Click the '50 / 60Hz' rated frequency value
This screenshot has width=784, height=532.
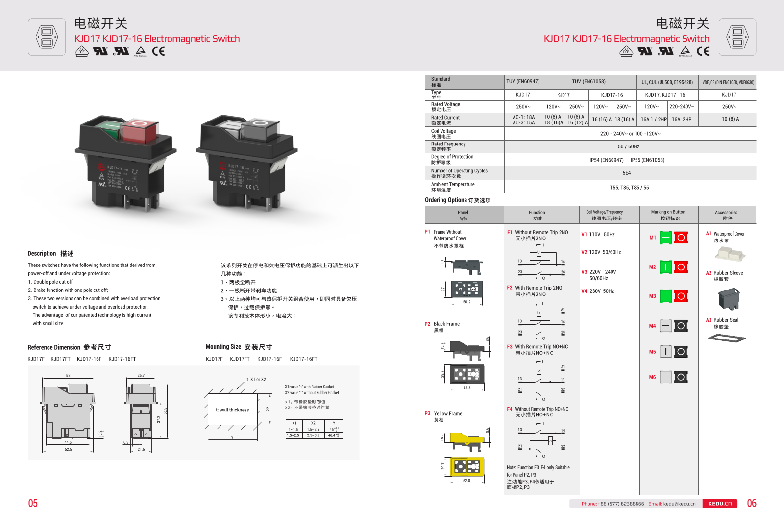[629, 146]
